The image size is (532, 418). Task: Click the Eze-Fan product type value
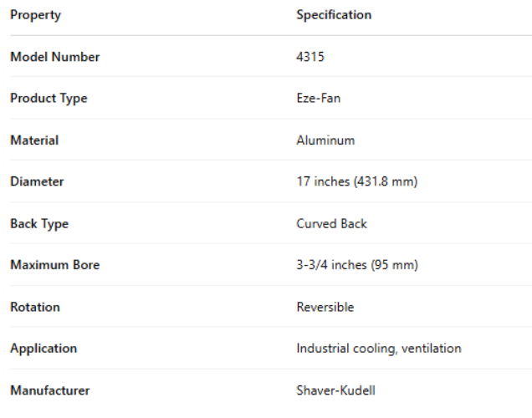click(x=318, y=99)
